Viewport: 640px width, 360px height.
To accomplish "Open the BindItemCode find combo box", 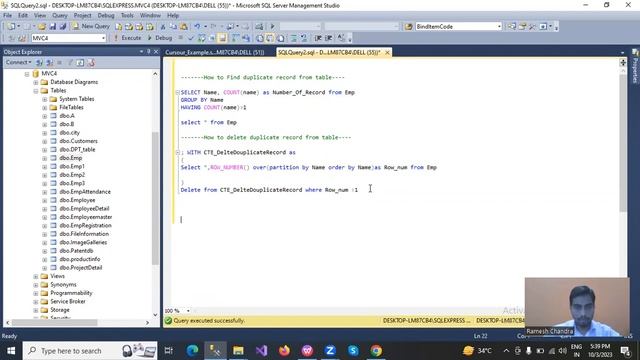I will (458, 27).
